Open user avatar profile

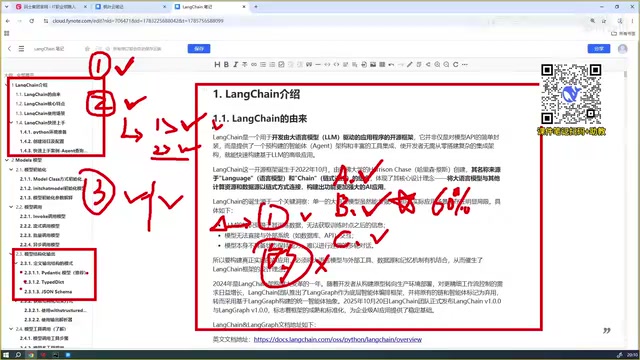click(x=622, y=49)
